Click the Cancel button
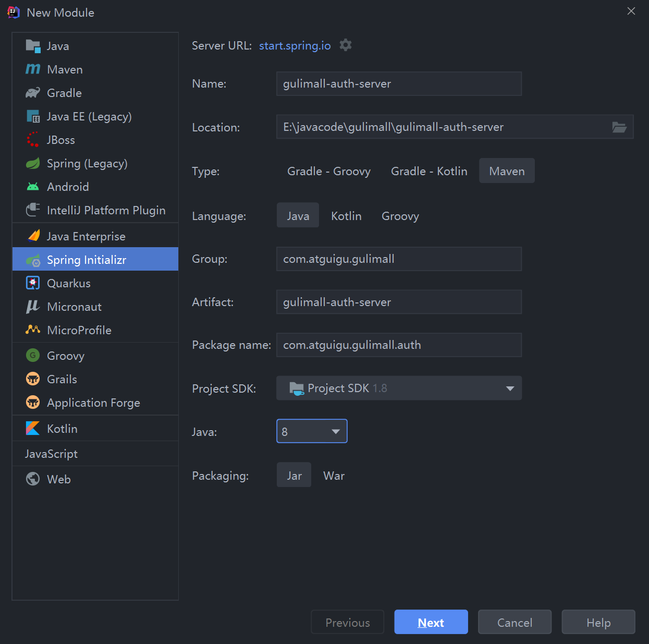 (515, 622)
